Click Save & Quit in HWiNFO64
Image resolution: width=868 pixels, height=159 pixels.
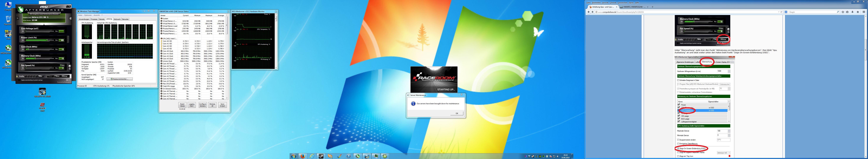coord(222,105)
